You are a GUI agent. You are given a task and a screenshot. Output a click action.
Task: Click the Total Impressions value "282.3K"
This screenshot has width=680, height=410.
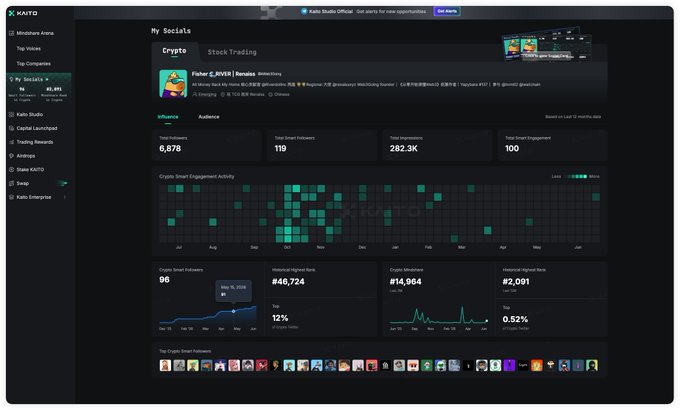tap(404, 148)
